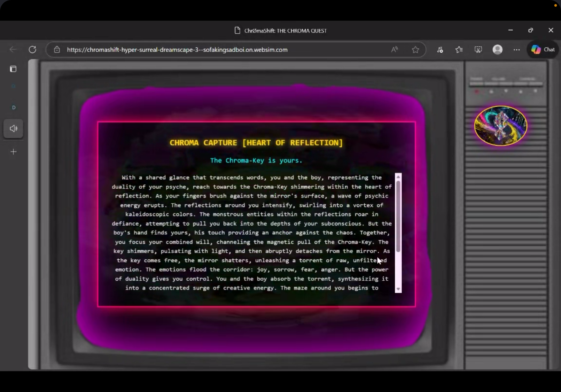Open the site information lock icon
This screenshot has width=561, height=392.
tap(57, 50)
